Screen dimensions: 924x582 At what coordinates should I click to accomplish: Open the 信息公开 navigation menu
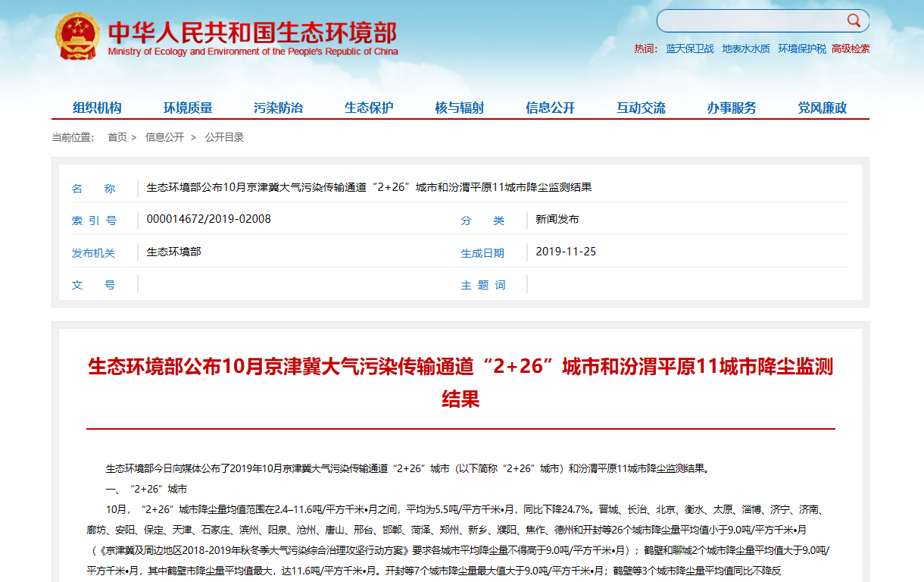(549, 107)
